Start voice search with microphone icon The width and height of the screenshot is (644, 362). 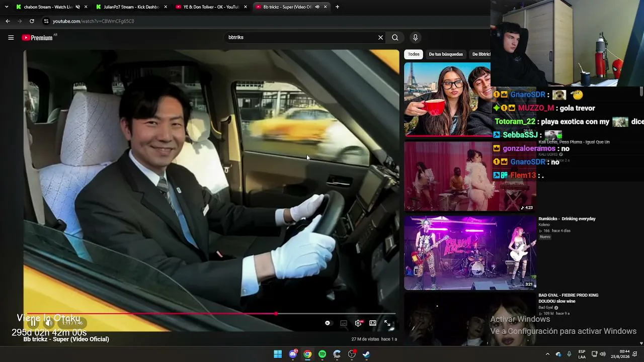pos(415,37)
